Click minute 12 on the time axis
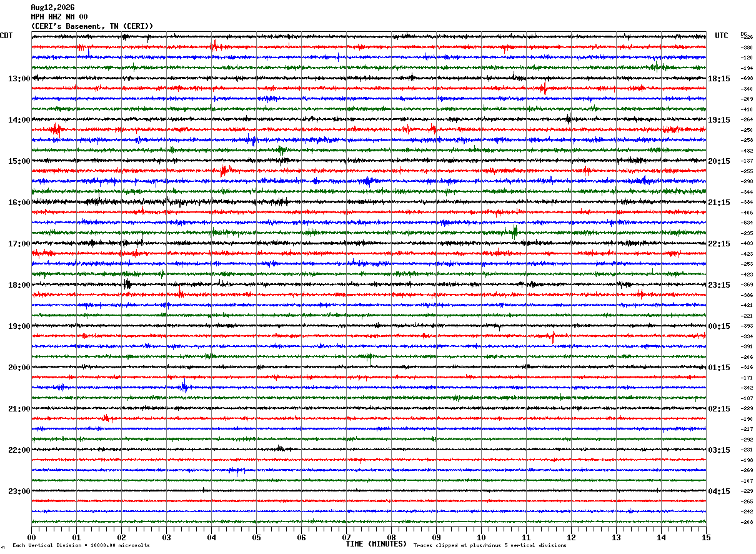Image resolution: width=756 pixels, height=554 pixels. click(x=571, y=537)
